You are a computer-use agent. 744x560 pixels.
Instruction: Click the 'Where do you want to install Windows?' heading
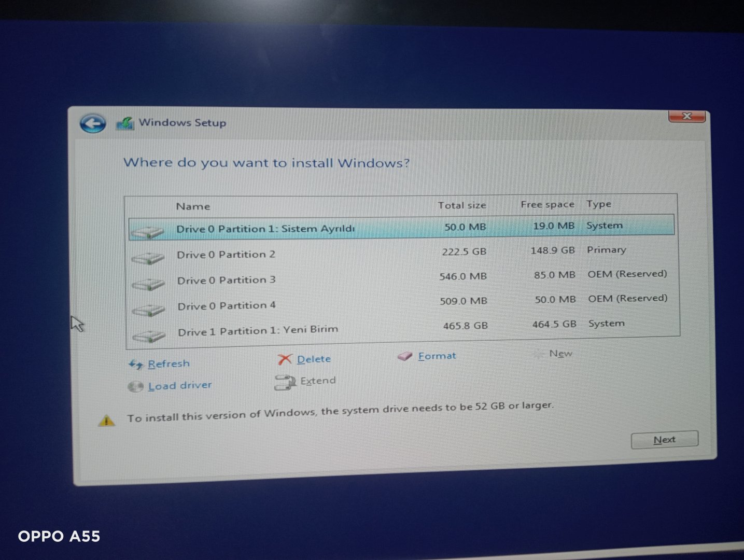[266, 163]
